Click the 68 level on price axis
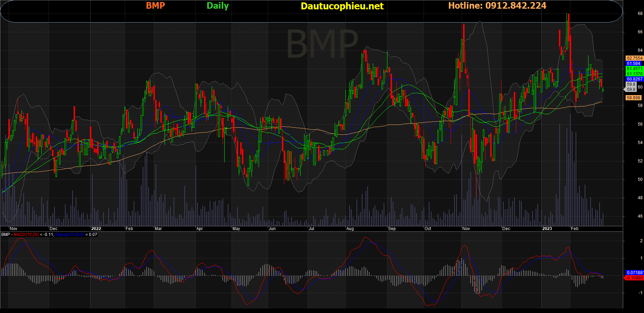644x313 pixels. coord(640,14)
